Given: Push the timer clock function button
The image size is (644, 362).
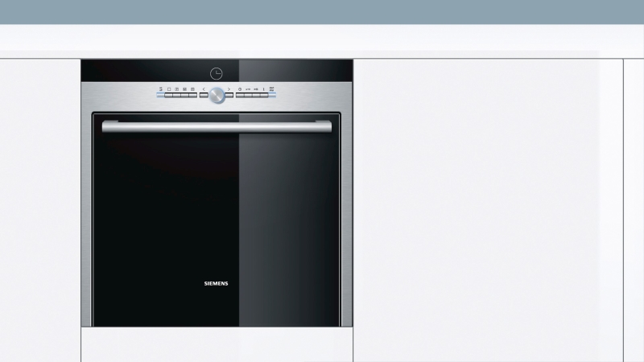Looking at the screenshot, I should [x=240, y=95].
